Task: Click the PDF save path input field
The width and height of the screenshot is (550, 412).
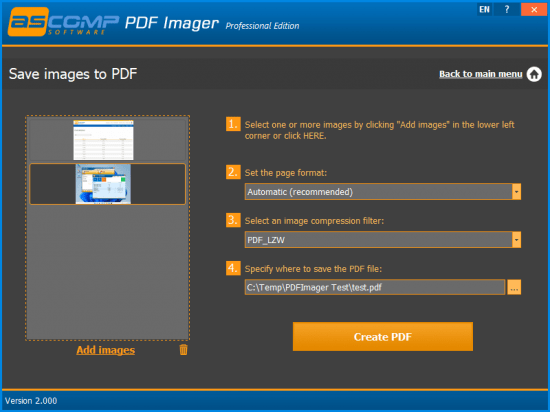Action: point(375,287)
